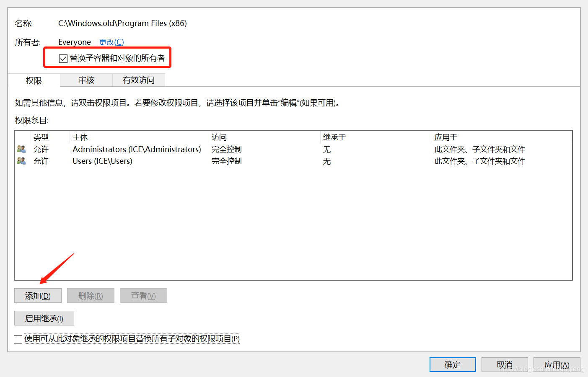Viewport: 588px width, 377px height.
Task: Click the Administrators row user-group icon
Action: pos(21,149)
